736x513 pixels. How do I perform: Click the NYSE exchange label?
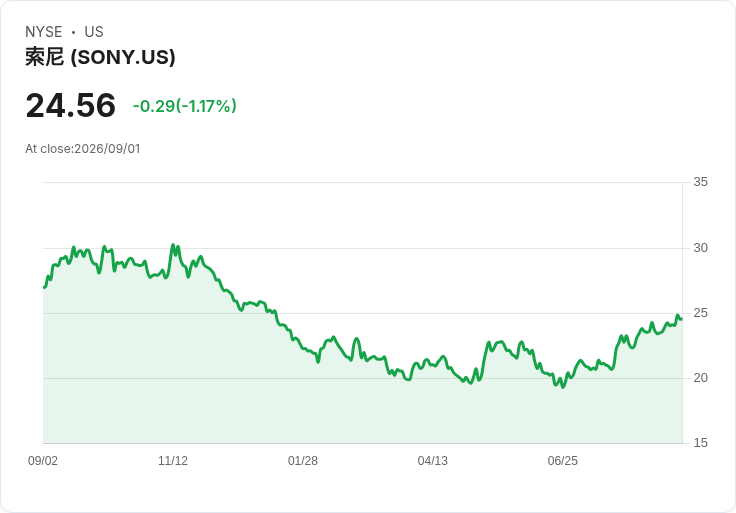44,32
